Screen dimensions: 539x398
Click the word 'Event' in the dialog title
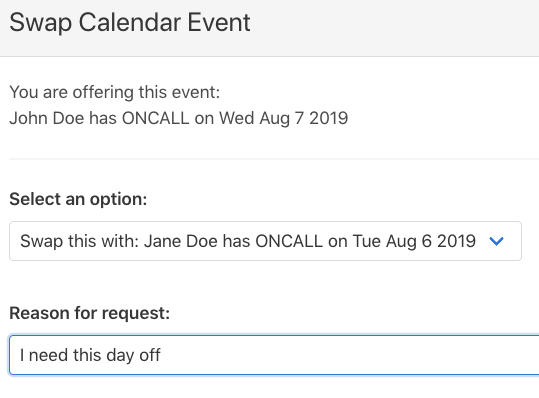tap(219, 23)
